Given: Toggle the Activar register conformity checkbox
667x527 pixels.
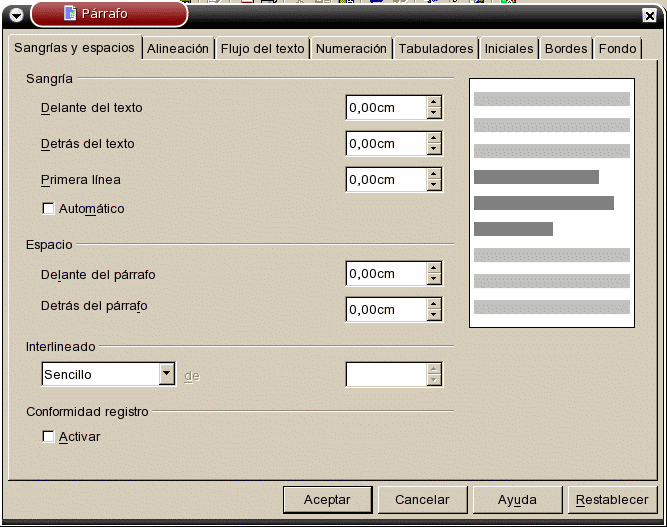Looking at the screenshot, I should tap(48, 437).
